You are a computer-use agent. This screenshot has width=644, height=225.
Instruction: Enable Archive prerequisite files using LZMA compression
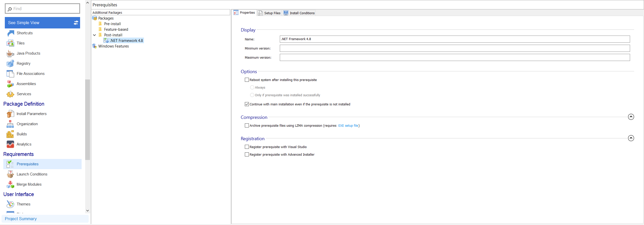(x=247, y=125)
